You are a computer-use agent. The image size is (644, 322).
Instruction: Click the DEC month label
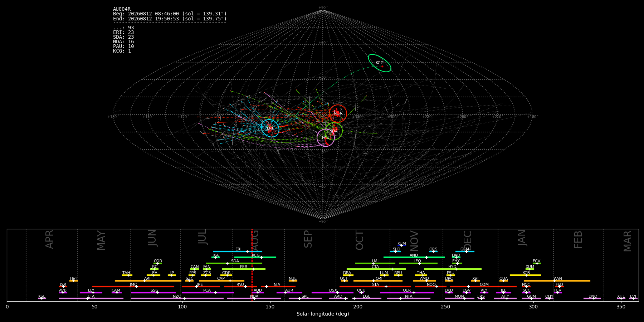[468, 240]
